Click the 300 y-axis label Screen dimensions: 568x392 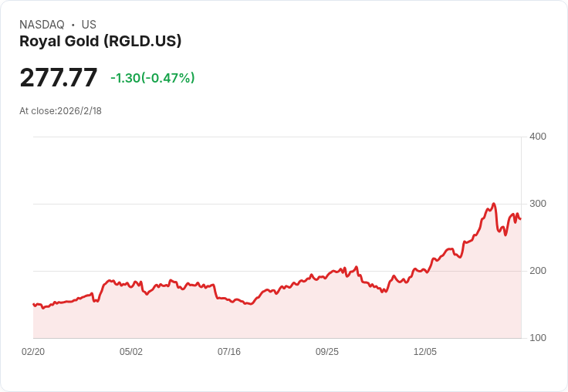point(538,204)
